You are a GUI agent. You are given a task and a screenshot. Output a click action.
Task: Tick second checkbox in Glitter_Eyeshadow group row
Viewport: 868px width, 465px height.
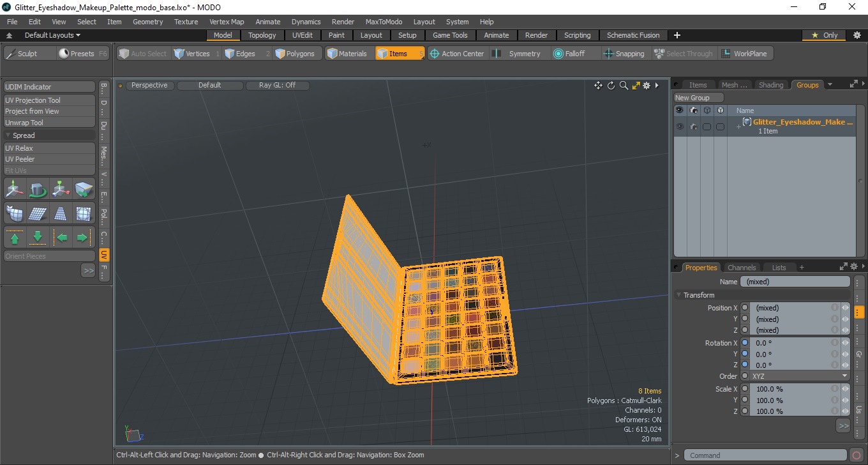pyautogui.click(x=720, y=126)
